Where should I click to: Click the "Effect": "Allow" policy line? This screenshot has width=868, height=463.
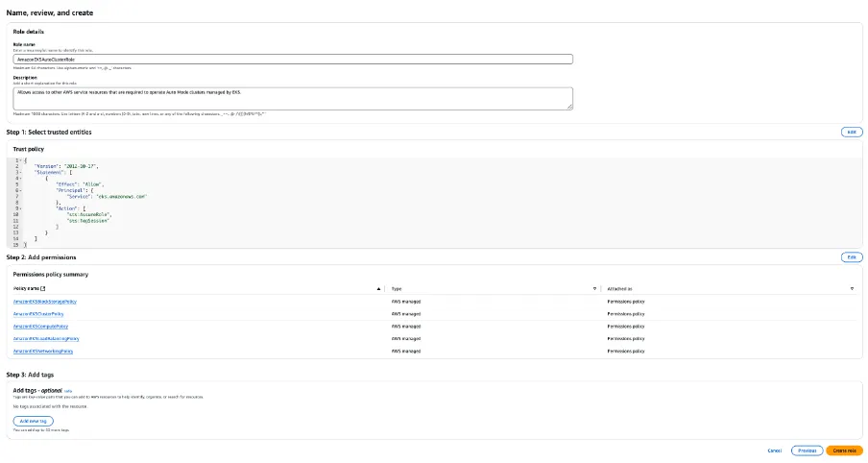click(x=80, y=184)
